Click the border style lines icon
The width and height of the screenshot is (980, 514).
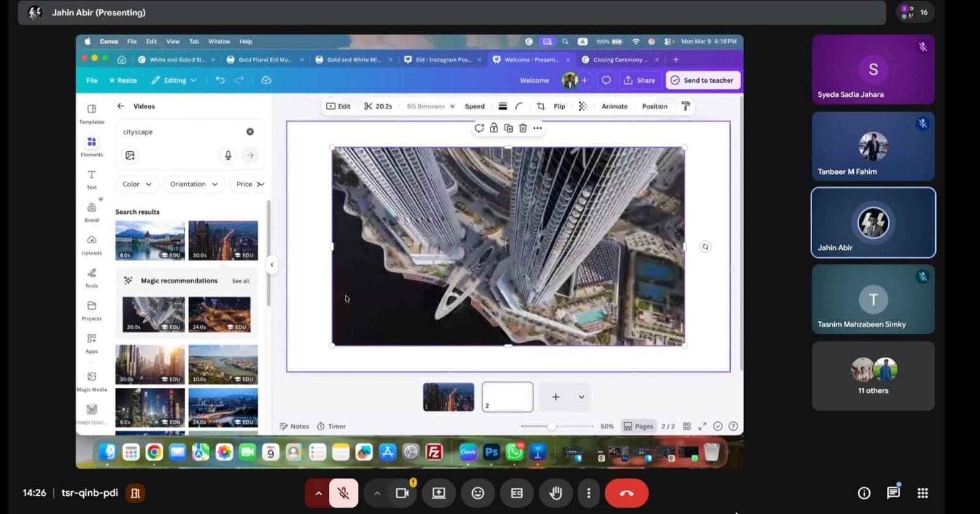point(502,106)
